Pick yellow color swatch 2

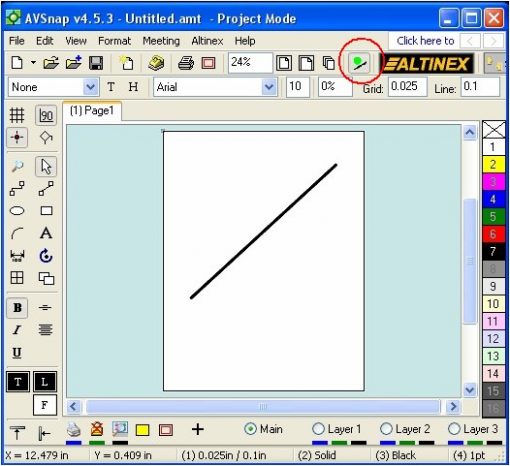click(x=493, y=164)
